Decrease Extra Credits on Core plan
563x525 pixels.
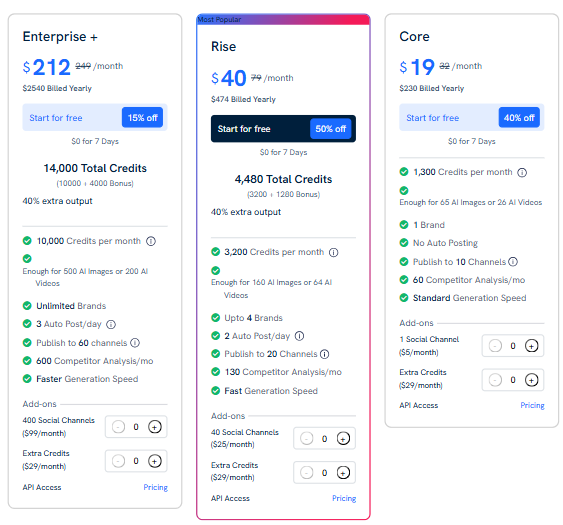pos(495,380)
